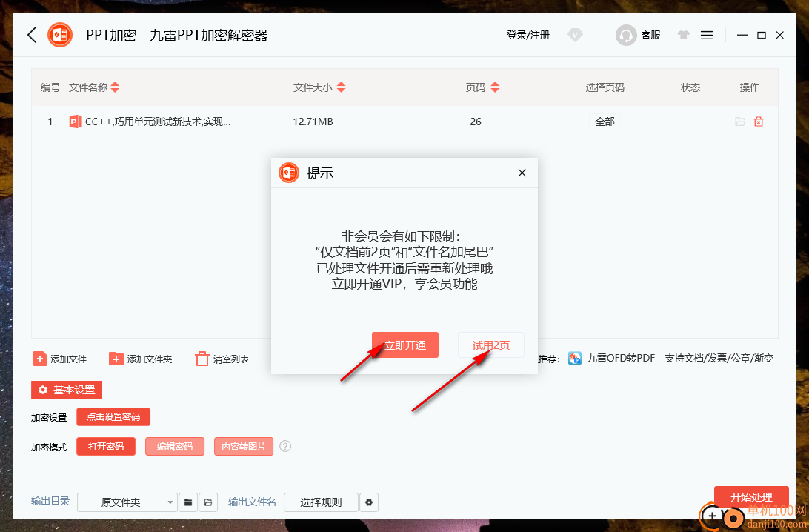The width and height of the screenshot is (809, 532).
Task: Minimize the application window
Action: point(742,35)
